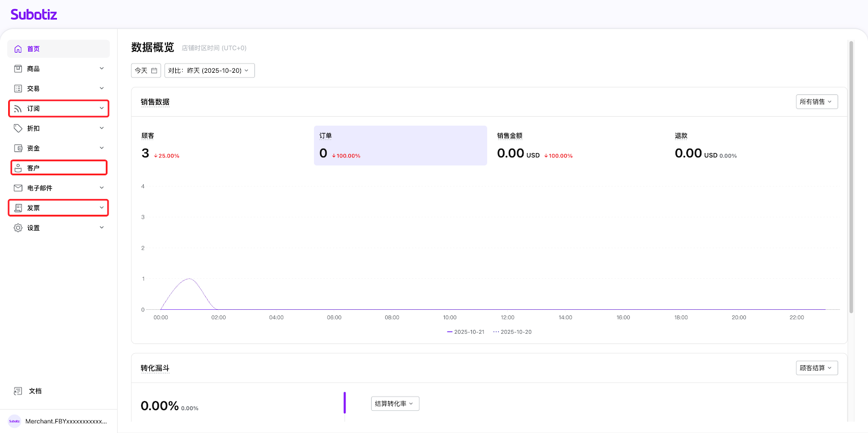Expand the 设置 section arrow
Viewport: 868px width, 433px height.
pos(101,228)
